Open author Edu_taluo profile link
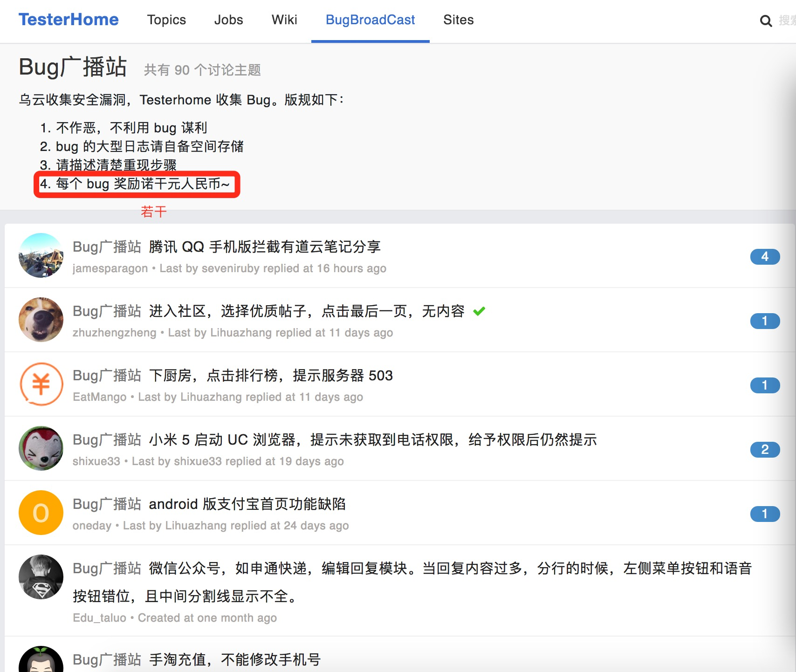The image size is (796, 672). pos(99,618)
